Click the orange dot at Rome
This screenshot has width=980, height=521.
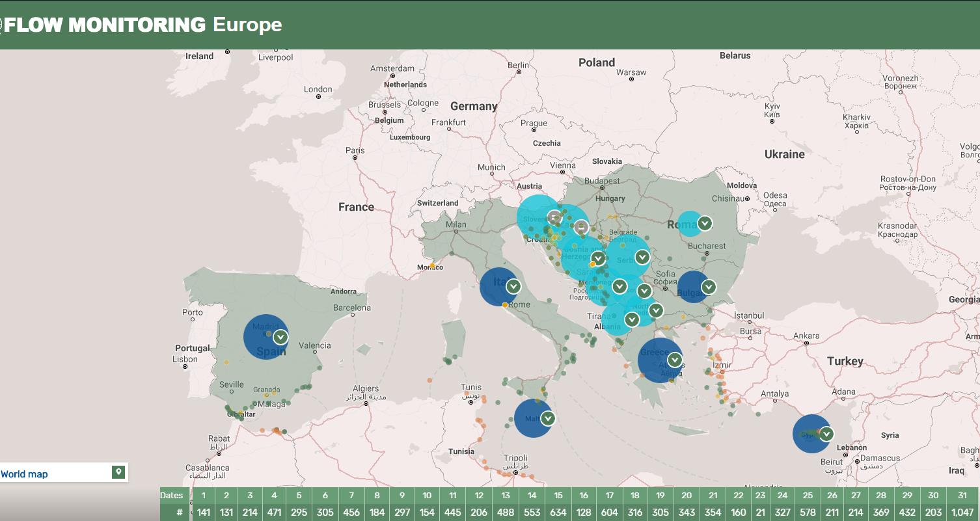505,304
